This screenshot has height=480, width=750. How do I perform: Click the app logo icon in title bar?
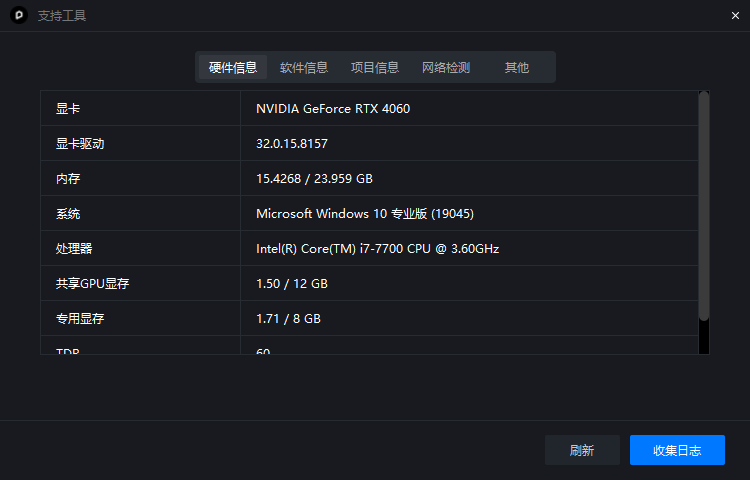pos(18,15)
